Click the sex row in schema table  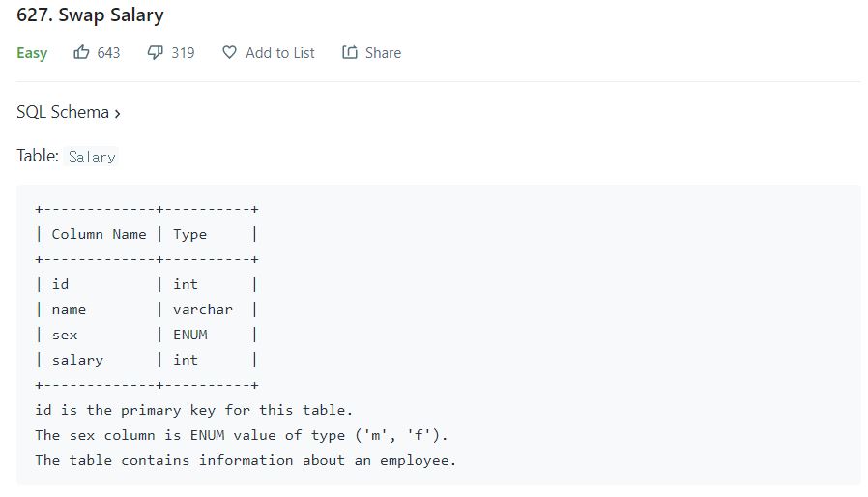[x=146, y=336]
